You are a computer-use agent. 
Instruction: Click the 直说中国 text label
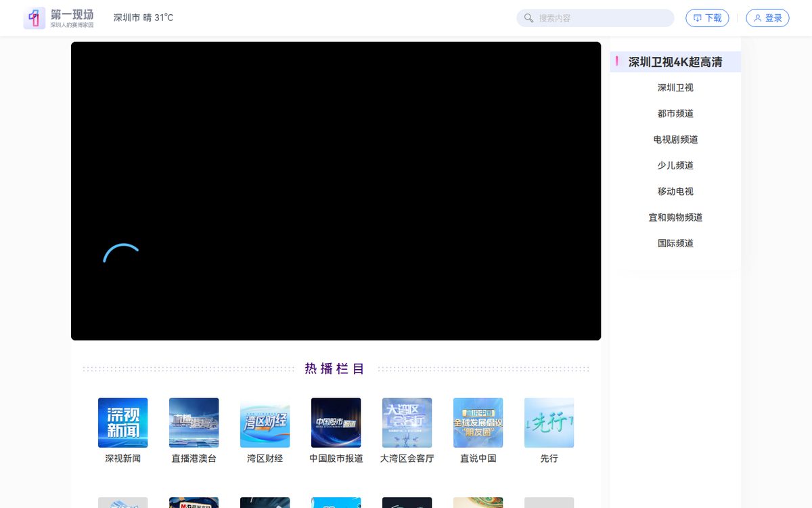(478, 459)
